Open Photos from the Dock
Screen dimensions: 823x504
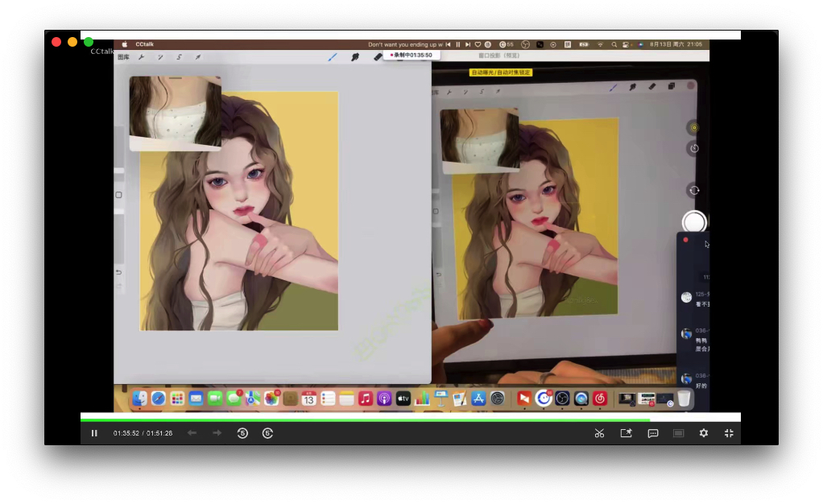271,399
